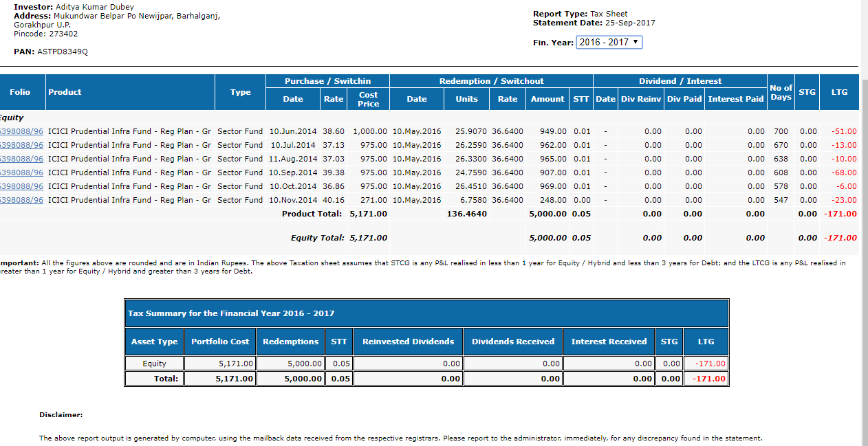Viewport: 868px width, 446px height.
Task: Select the -10.00 LTG value
Action: (x=843, y=159)
